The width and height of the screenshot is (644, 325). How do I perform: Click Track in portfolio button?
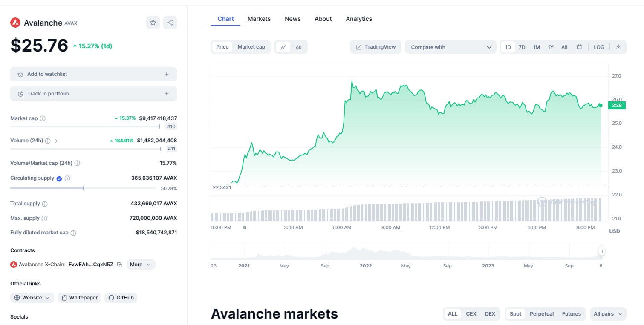coord(93,94)
